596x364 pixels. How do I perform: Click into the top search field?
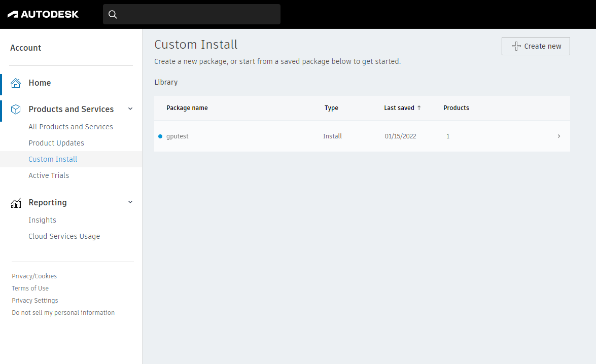(198, 15)
